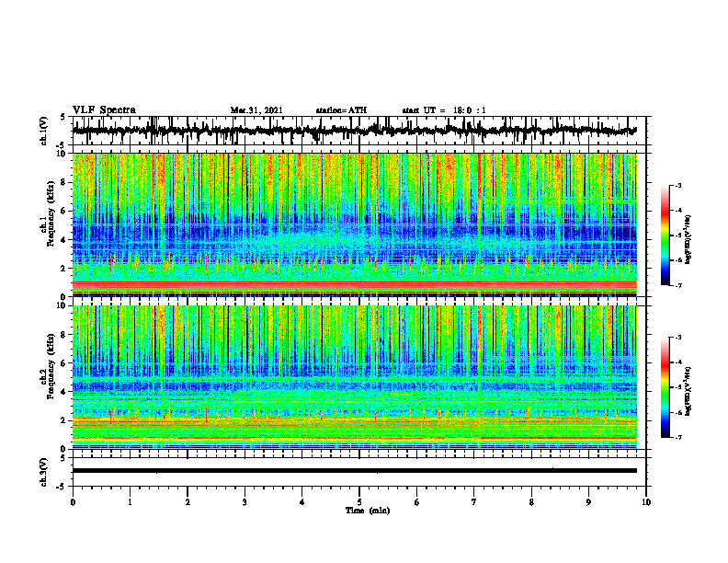This screenshot has width=728, height=563.
Task: Click the "ch.1(V)" axis label
Action: point(44,131)
